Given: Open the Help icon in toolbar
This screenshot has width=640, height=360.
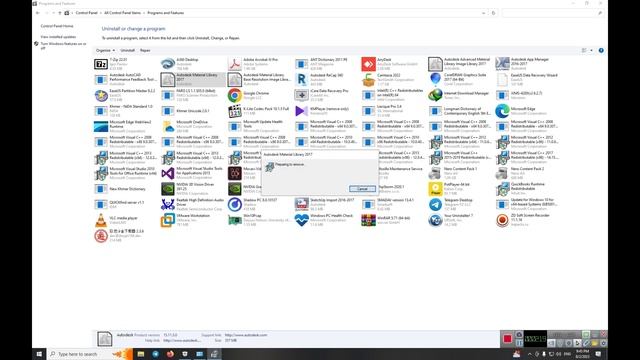Looking at the screenshot, I should pos(601,50).
